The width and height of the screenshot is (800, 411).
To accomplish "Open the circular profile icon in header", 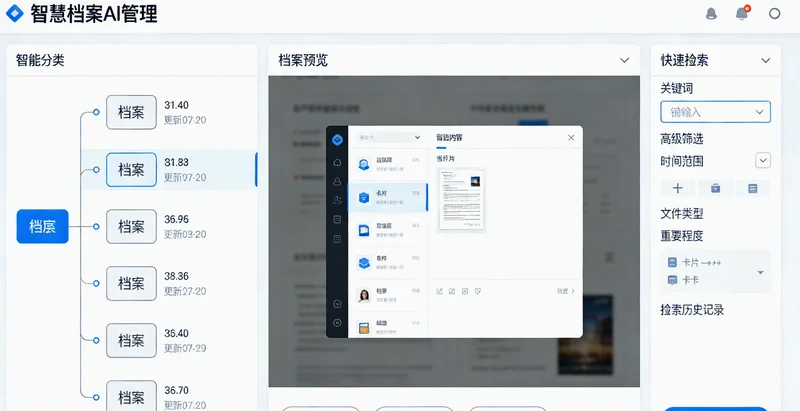I will point(774,14).
